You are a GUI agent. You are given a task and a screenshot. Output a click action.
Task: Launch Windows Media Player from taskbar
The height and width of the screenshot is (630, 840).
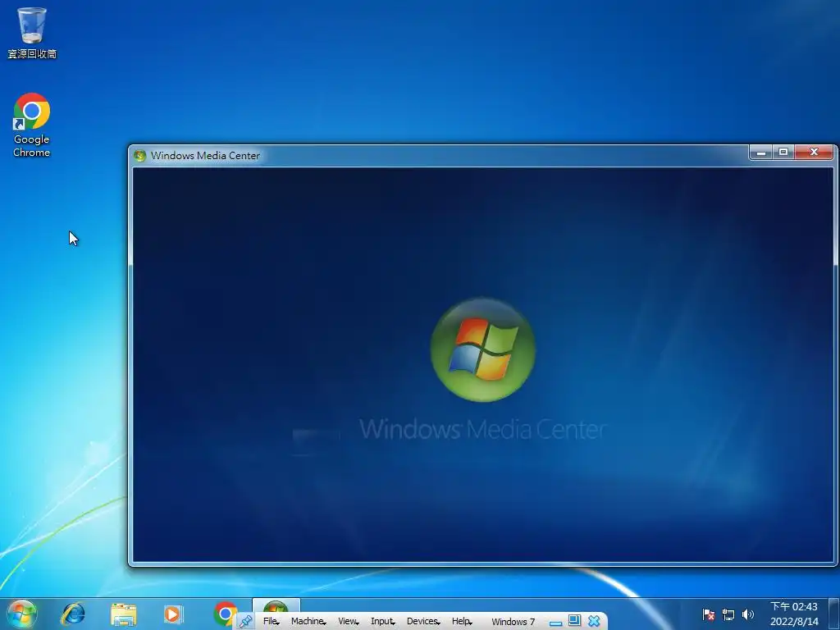[x=173, y=614]
